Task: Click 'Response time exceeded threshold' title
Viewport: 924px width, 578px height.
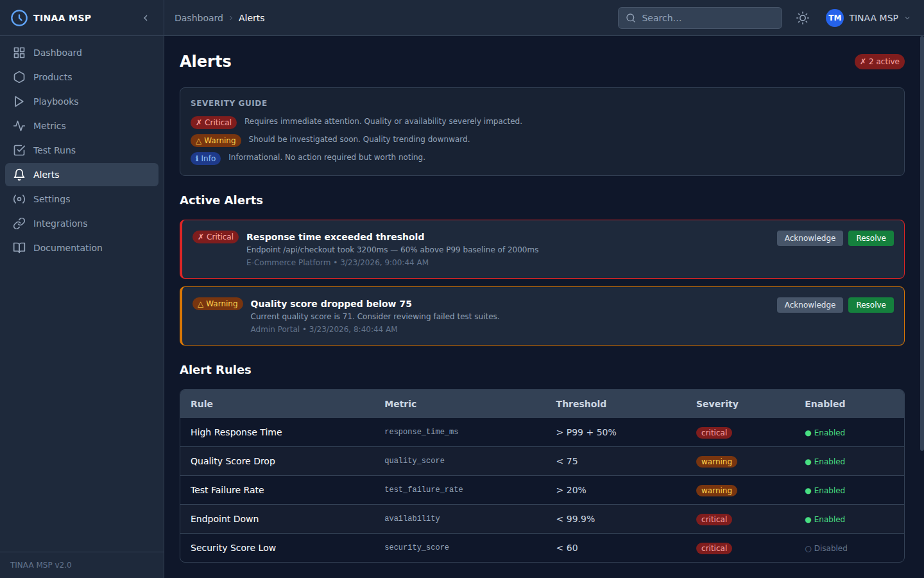Action: (x=335, y=237)
